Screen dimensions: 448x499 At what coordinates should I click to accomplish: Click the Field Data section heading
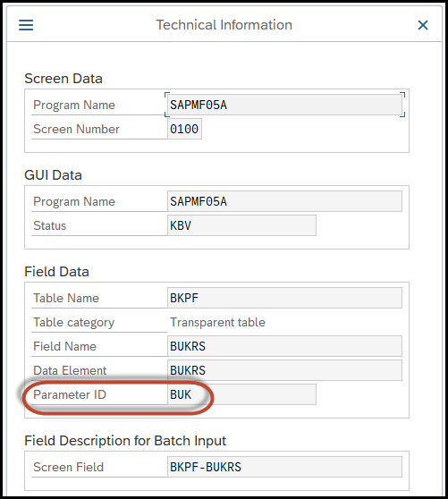click(x=56, y=272)
